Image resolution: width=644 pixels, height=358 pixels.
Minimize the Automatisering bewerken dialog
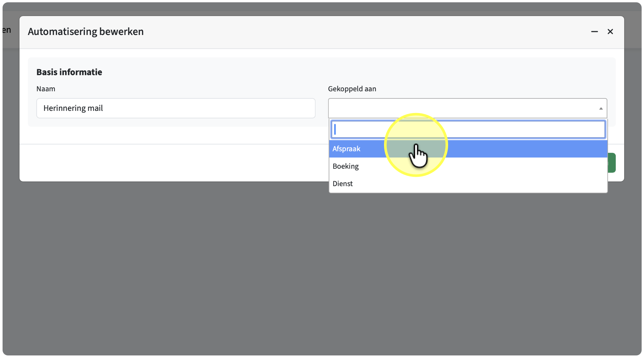pyautogui.click(x=594, y=31)
